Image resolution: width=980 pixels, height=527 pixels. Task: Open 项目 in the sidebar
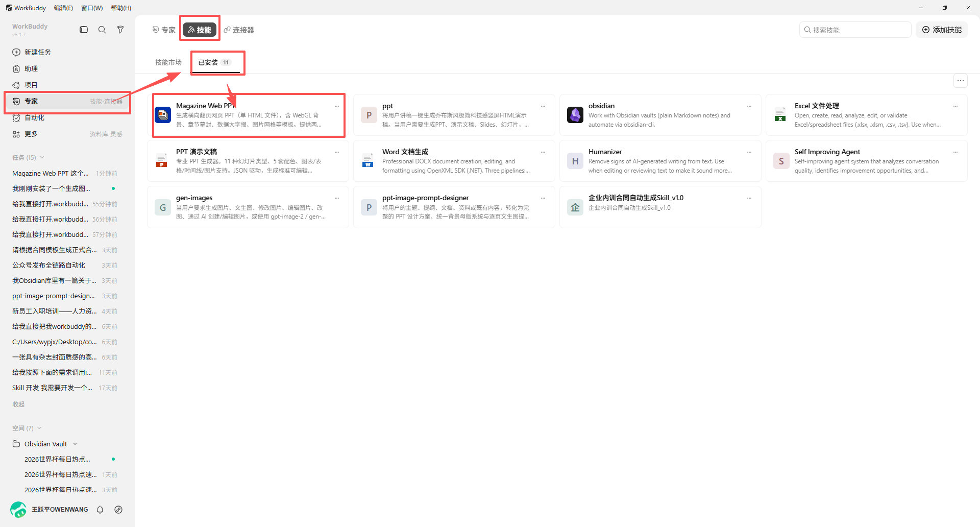(x=67, y=85)
